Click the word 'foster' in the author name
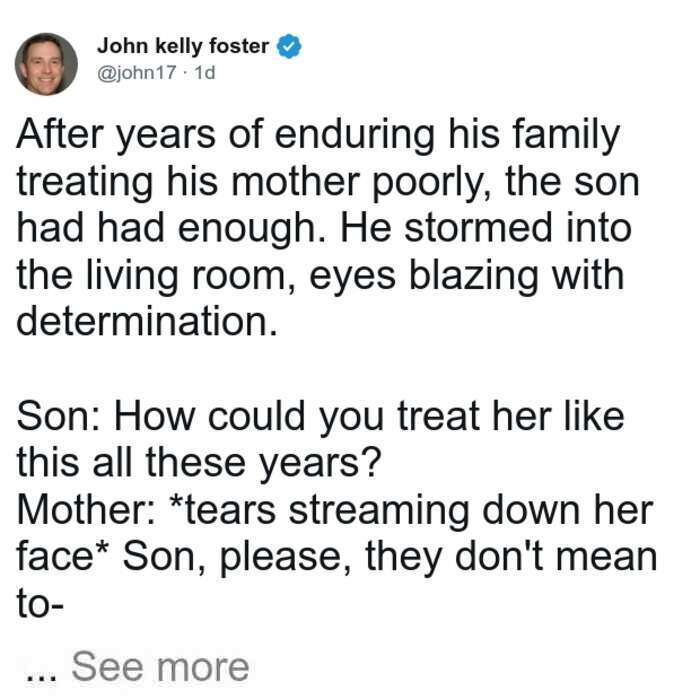This screenshot has height=700, width=700. pos(239,46)
